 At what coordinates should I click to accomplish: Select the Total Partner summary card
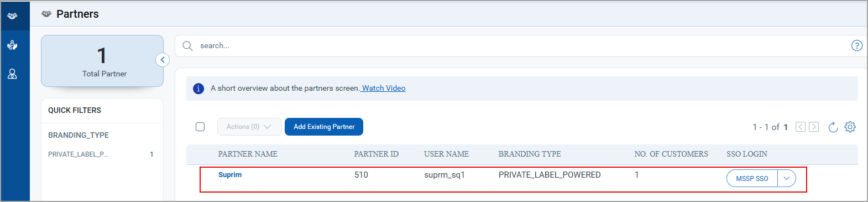point(102,61)
